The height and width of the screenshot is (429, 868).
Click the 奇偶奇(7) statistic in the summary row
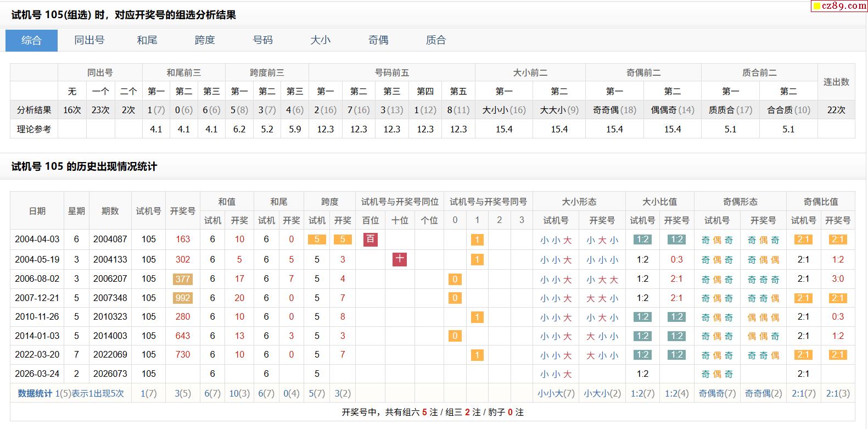pos(717,393)
